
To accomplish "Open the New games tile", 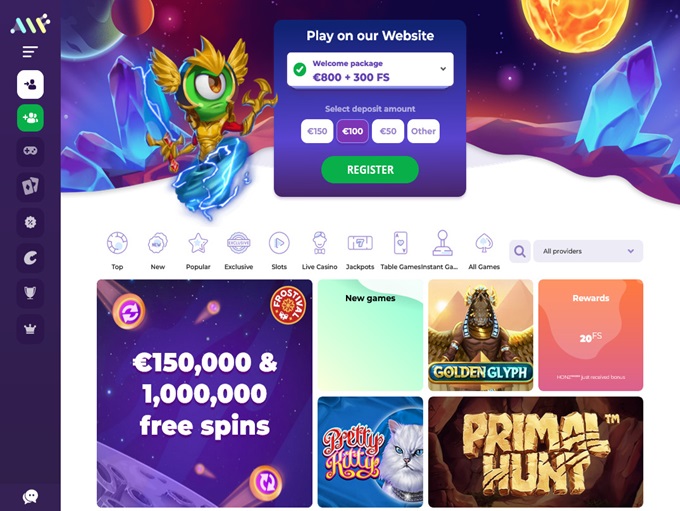I will point(370,335).
